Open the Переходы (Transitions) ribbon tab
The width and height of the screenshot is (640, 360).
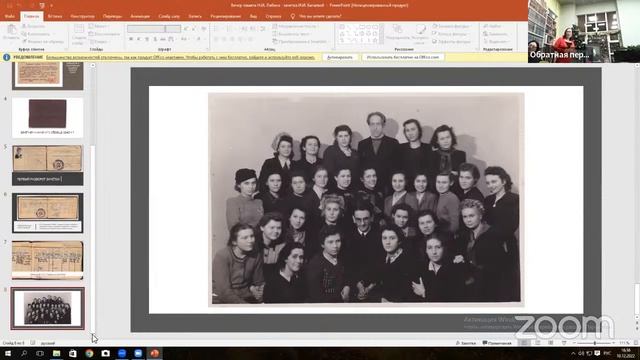coord(112,16)
